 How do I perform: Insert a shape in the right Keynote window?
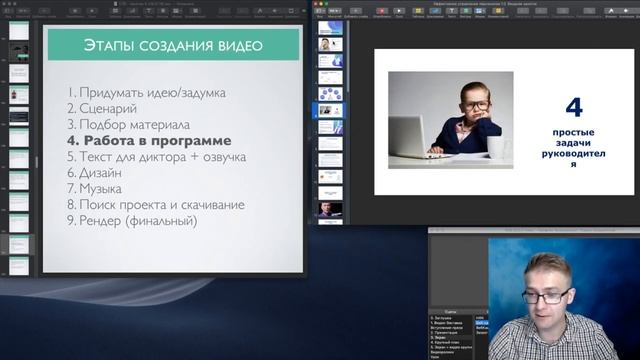[465, 11]
